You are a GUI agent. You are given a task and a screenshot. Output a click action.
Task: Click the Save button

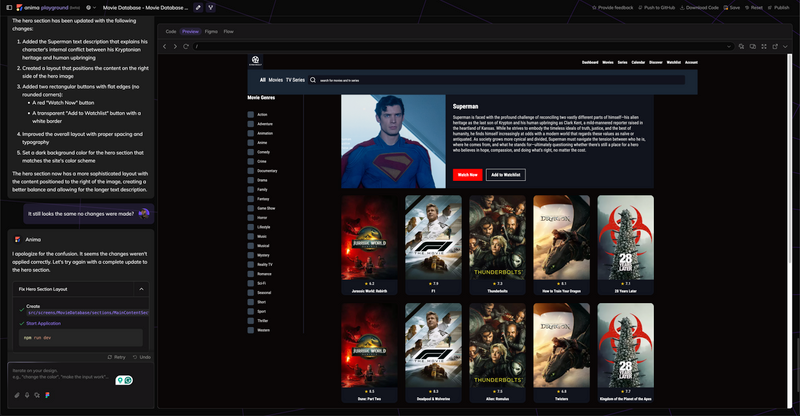tap(732, 8)
